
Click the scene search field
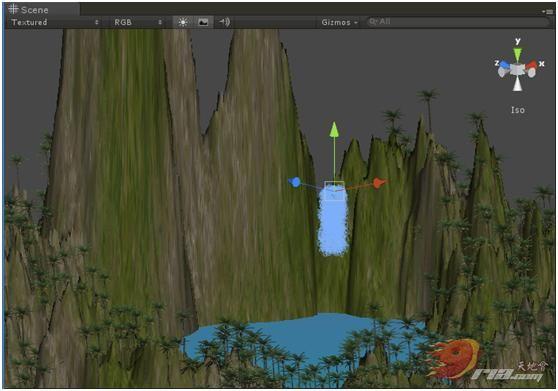click(459, 22)
